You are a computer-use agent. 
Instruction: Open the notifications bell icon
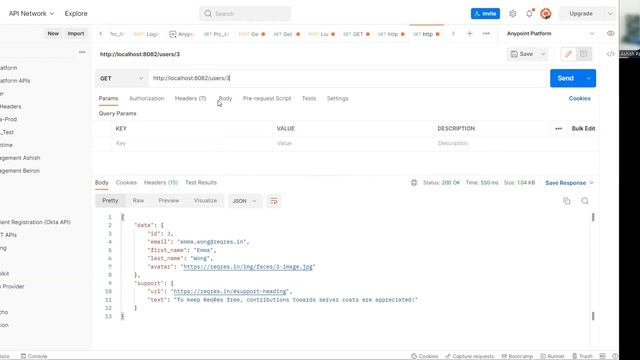(529, 13)
